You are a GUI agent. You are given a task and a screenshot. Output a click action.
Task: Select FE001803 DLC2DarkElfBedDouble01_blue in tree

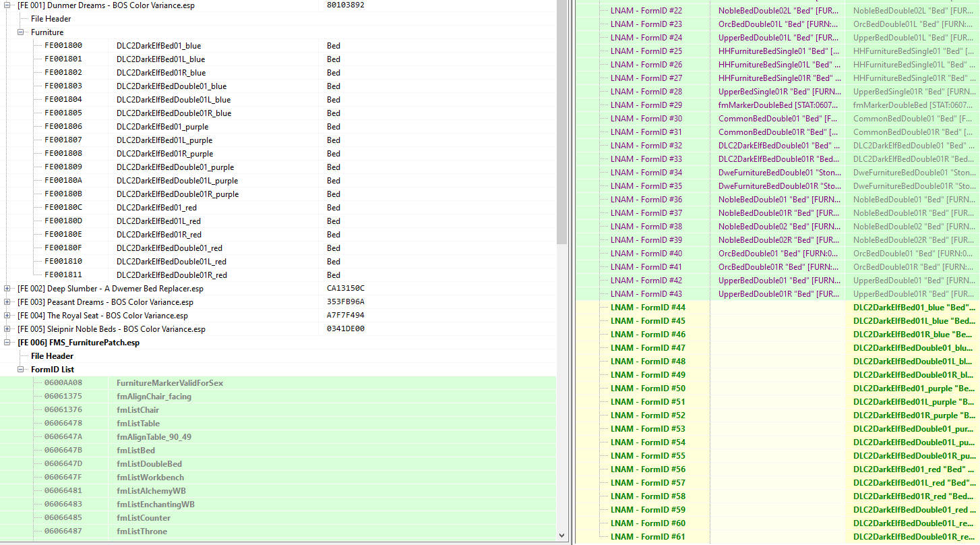(x=278, y=86)
